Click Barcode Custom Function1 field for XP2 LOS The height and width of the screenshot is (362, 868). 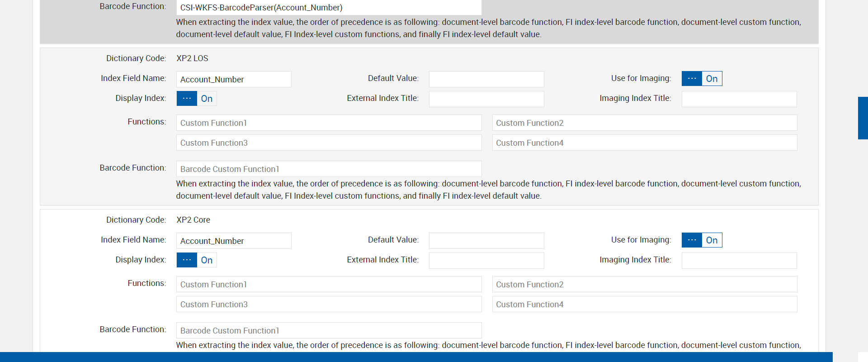[x=329, y=169]
